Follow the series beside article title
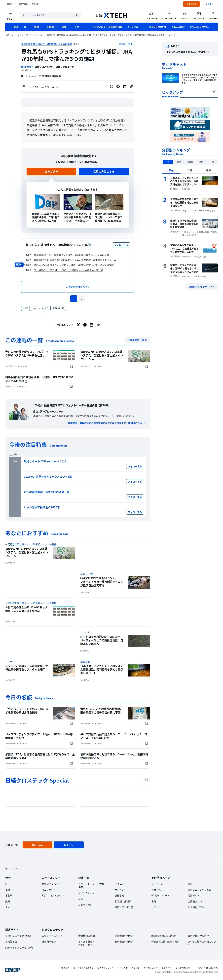This screenshot has height=980, width=223. 125,44
